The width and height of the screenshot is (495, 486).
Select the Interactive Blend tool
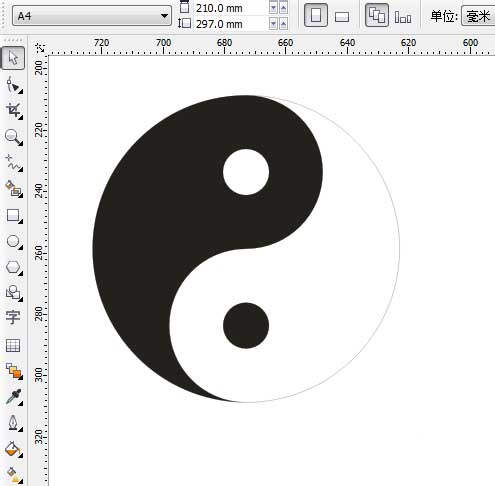(x=13, y=371)
